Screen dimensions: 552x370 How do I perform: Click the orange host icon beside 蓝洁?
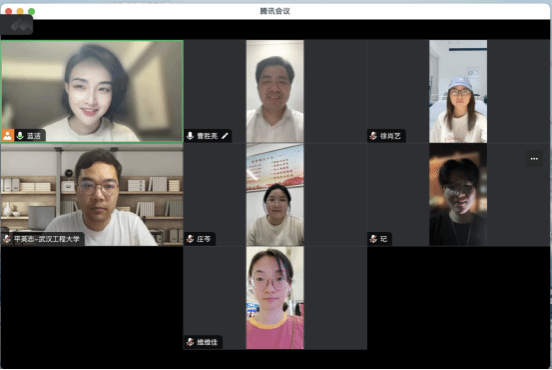[x=7, y=136]
